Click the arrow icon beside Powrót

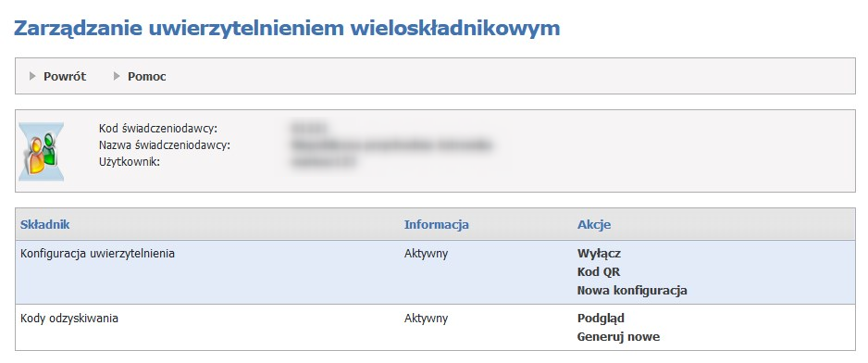click(33, 76)
